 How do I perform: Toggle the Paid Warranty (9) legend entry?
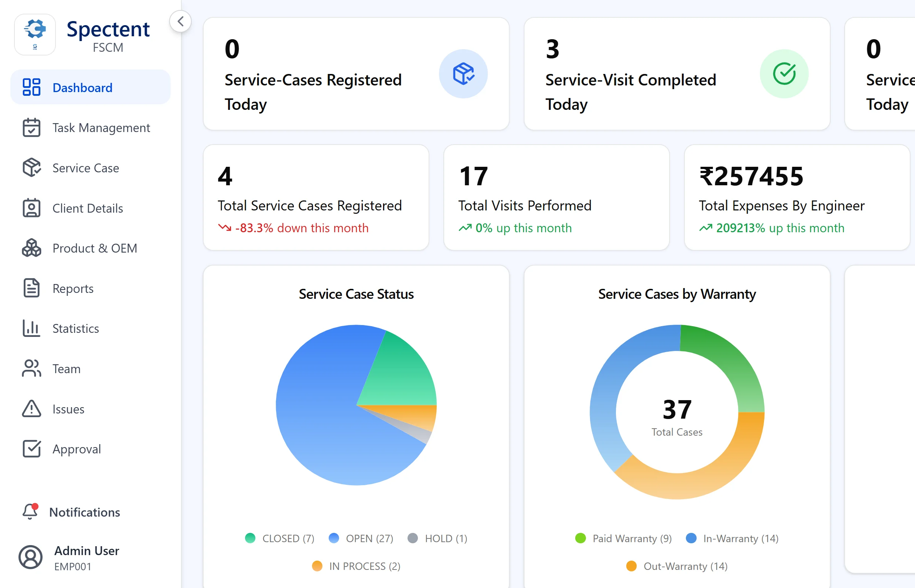pyautogui.click(x=624, y=538)
